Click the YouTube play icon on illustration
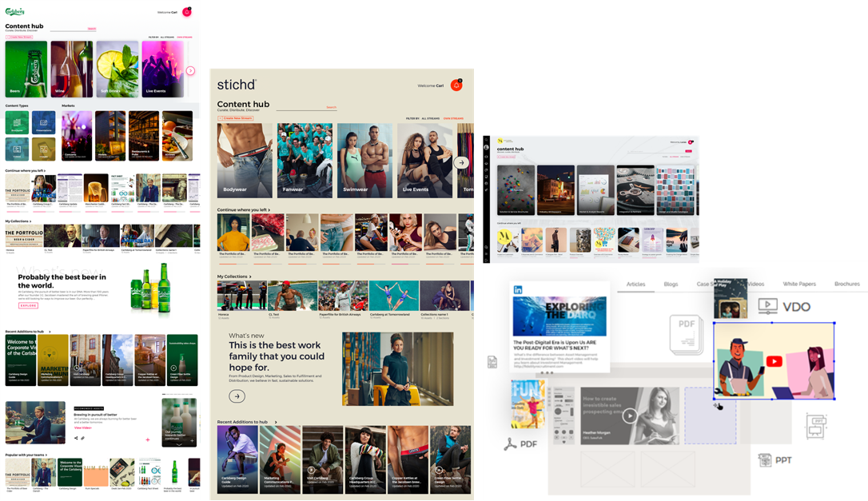Screen dimensions: 868x501 [774, 362]
